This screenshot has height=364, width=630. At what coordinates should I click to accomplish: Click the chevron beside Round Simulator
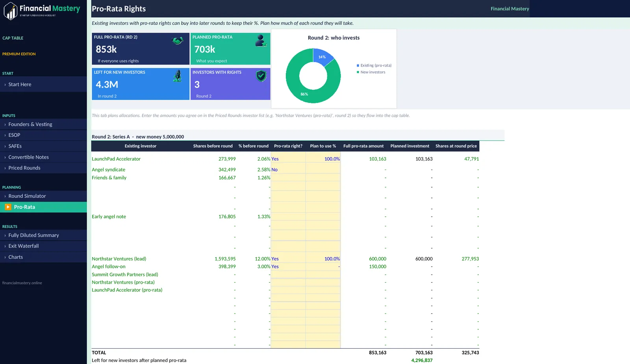coord(5,196)
